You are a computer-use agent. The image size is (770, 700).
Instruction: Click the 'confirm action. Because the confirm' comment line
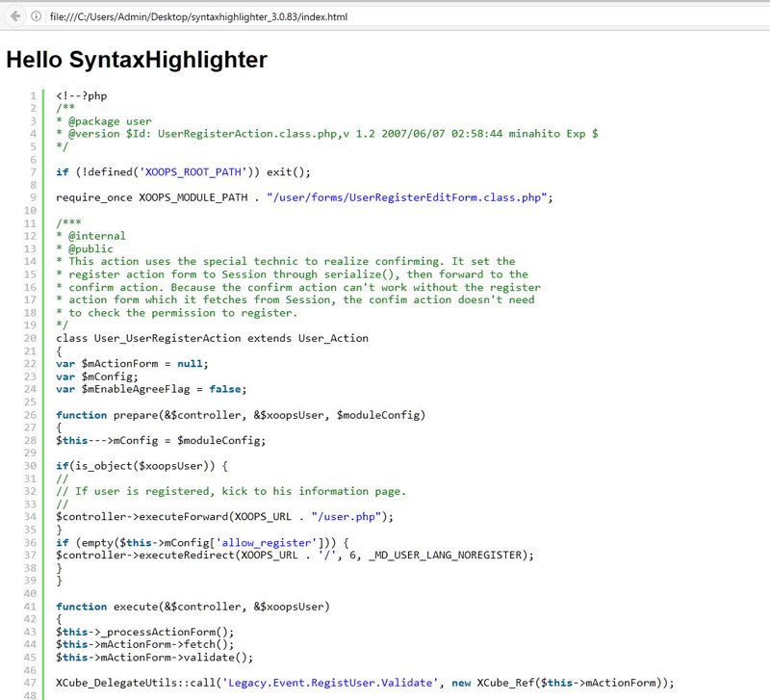pyautogui.click(x=298, y=287)
